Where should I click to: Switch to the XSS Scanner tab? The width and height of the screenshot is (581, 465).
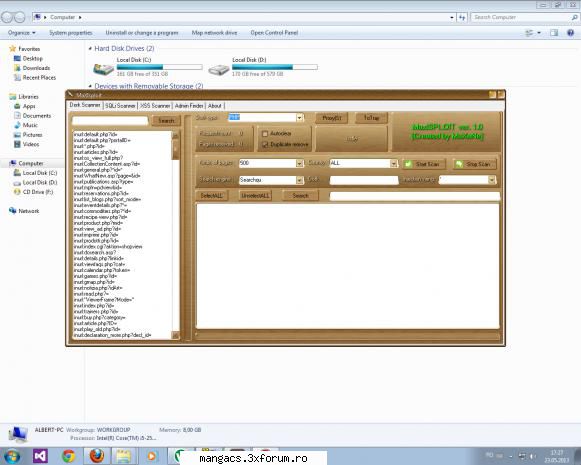155,106
